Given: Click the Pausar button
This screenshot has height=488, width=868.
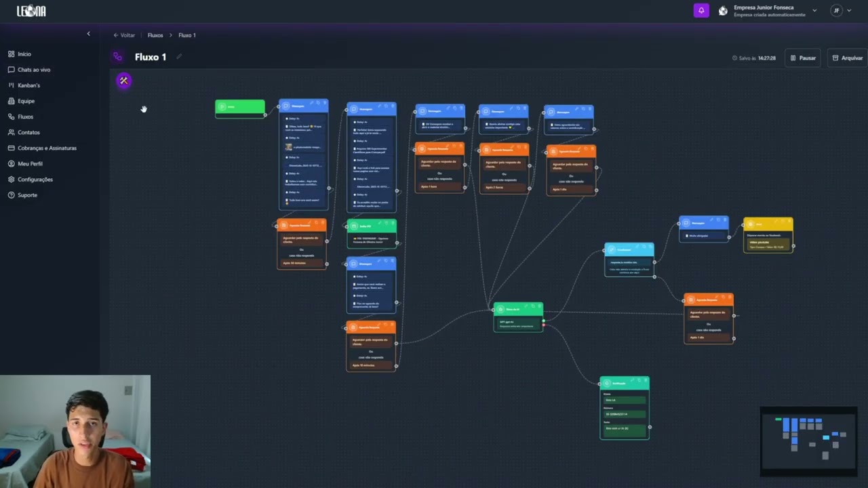Looking at the screenshot, I should coord(803,58).
